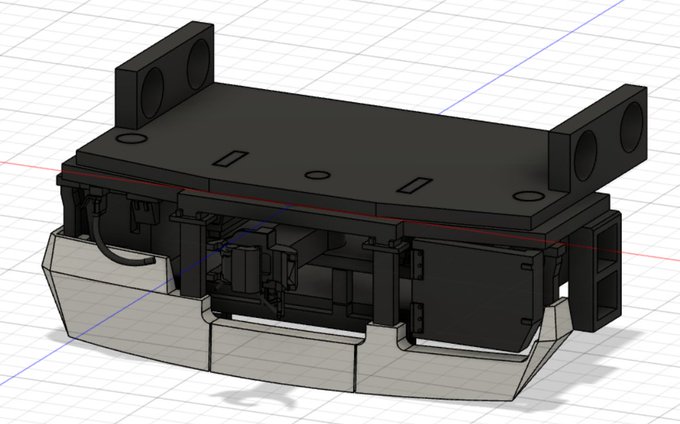Select the left upright block with two holes
The height and width of the screenshot is (424, 680).
(x=163, y=75)
